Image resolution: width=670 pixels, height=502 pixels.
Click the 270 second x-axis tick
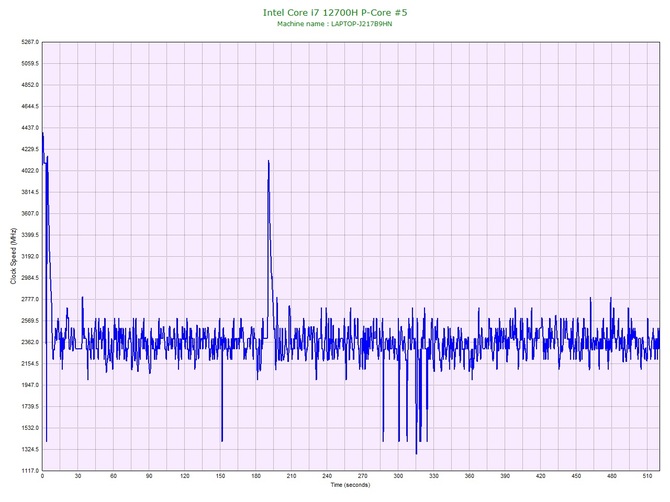pos(363,476)
